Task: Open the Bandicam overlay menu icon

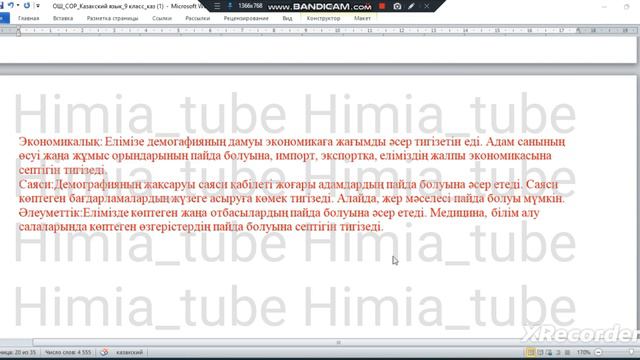Action: pos(217,6)
